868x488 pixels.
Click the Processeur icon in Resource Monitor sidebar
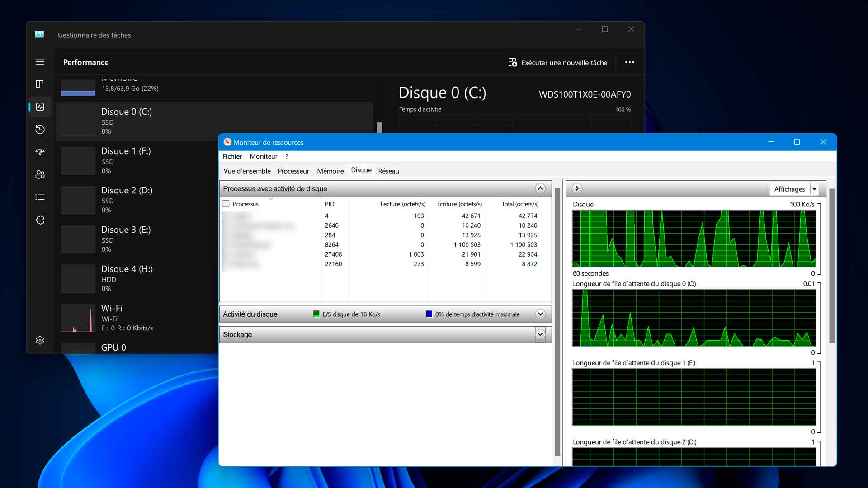point(293,171)
